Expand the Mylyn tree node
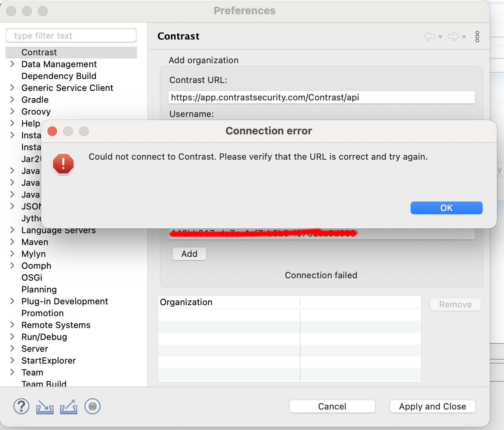Screen dimensions: 504x430 (12, 254)
